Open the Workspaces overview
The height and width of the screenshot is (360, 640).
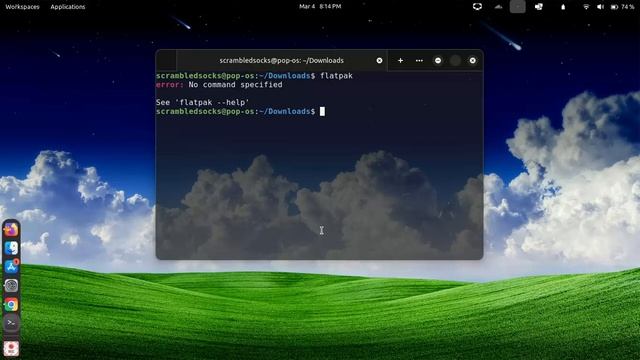coord(22,7)
